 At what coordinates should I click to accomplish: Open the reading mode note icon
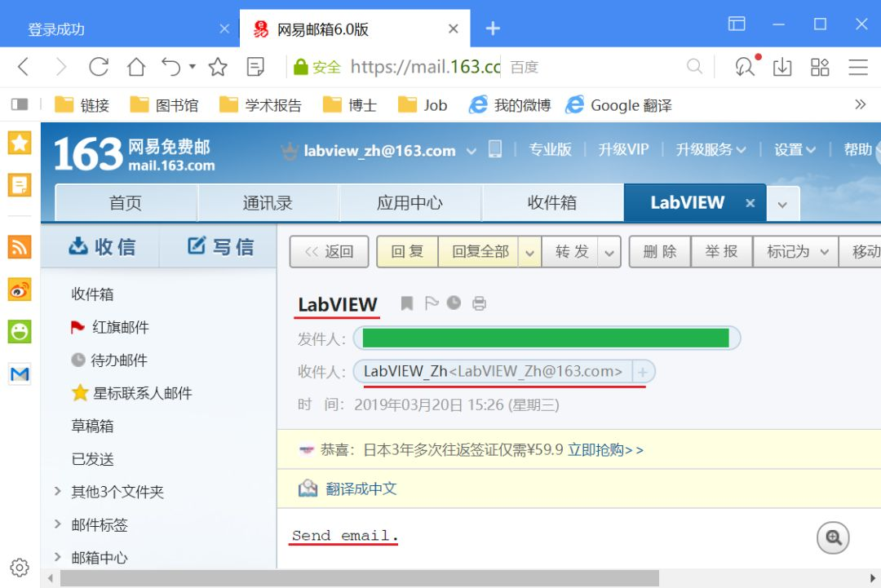point(255,67)
